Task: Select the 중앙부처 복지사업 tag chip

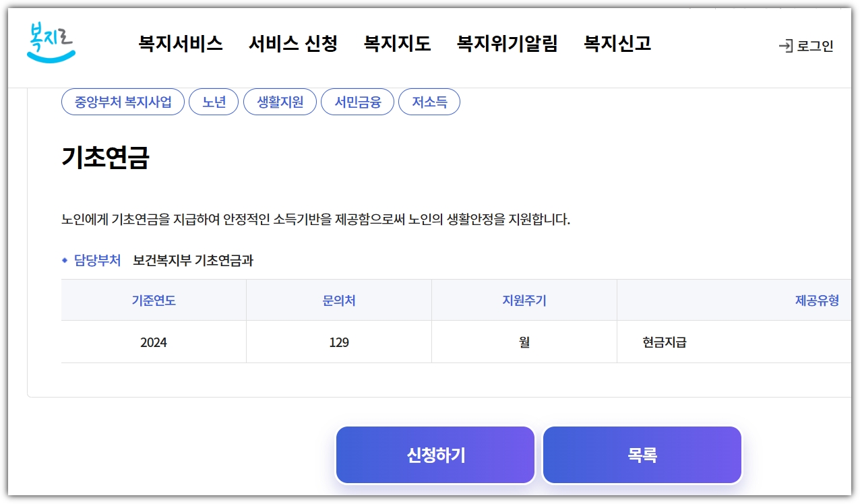Action: tap(121, 102)
